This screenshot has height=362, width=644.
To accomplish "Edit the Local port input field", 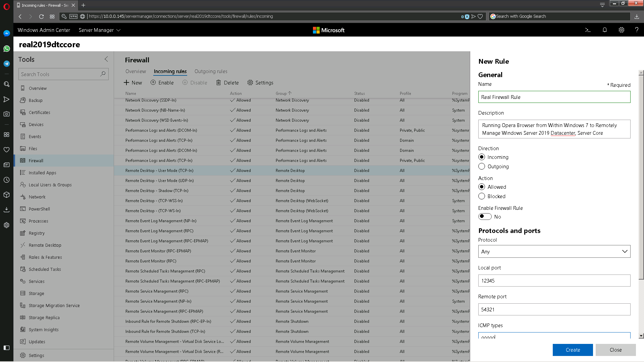I will click(x=554, y=280).
